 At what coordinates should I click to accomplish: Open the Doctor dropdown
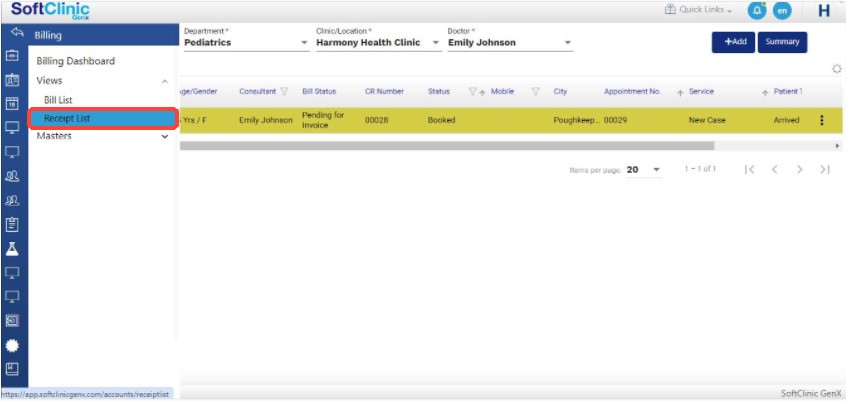click(568, 43)
